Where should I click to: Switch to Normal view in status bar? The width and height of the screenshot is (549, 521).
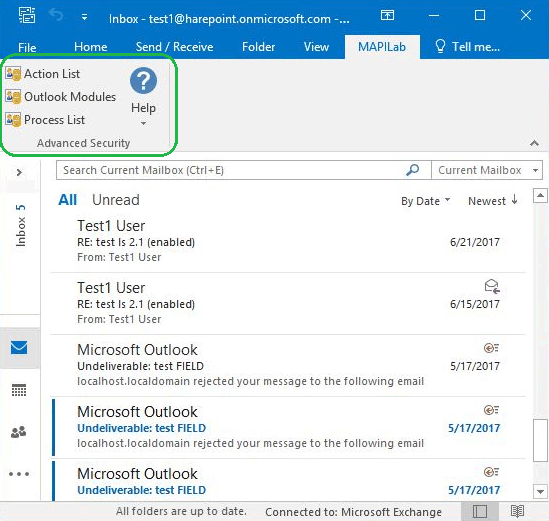[x=480, y=512]
